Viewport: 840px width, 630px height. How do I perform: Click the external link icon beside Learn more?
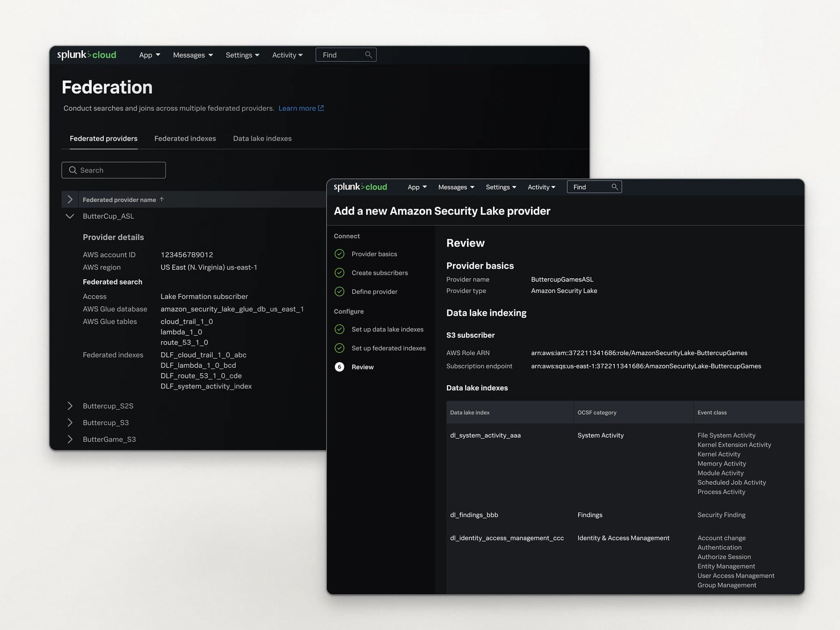[321, 108]
